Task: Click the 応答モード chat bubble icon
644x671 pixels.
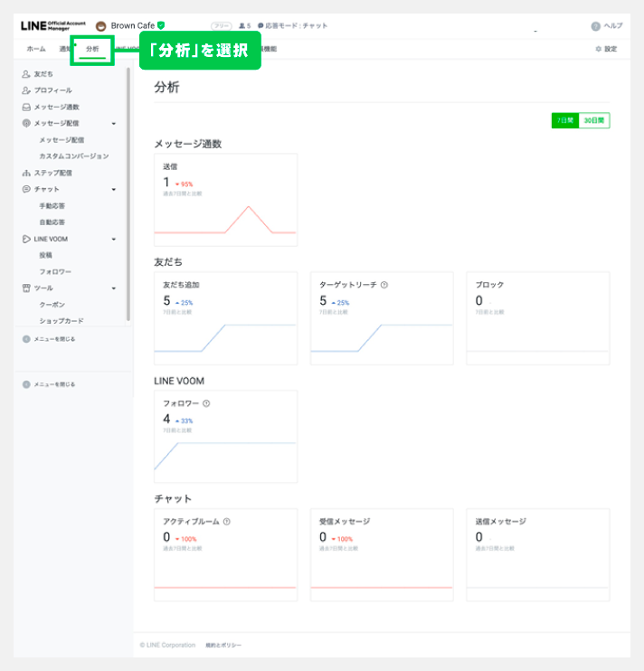Action: (260, 25)
